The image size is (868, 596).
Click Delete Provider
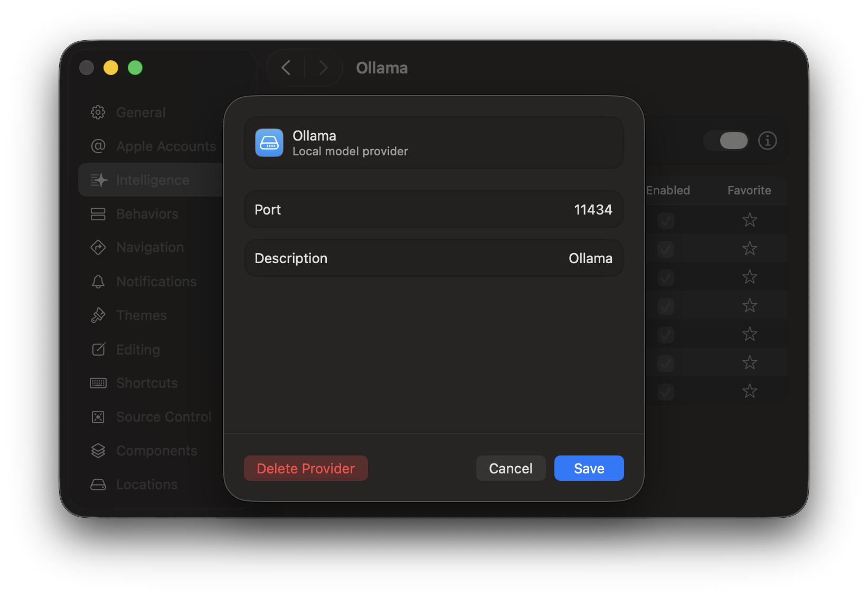pos(305,468)
